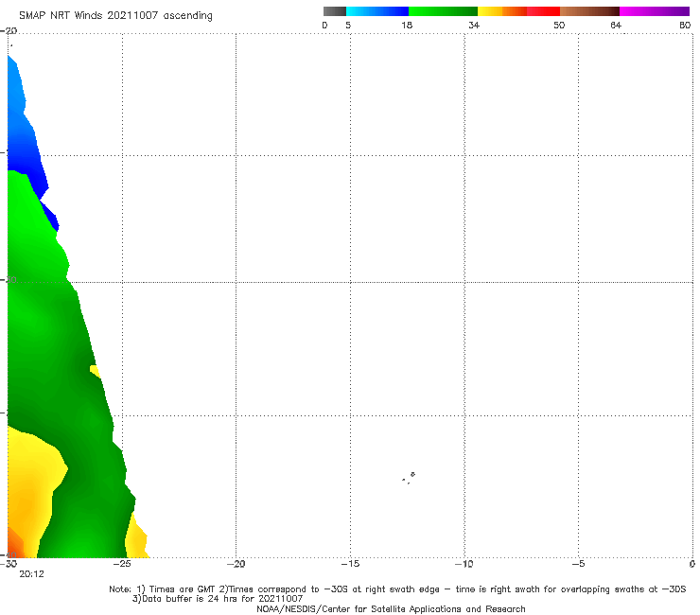Click the gray 0-5 segment of the color bar
The width and height of the screenshot is (700, 615).
point(335,11)
